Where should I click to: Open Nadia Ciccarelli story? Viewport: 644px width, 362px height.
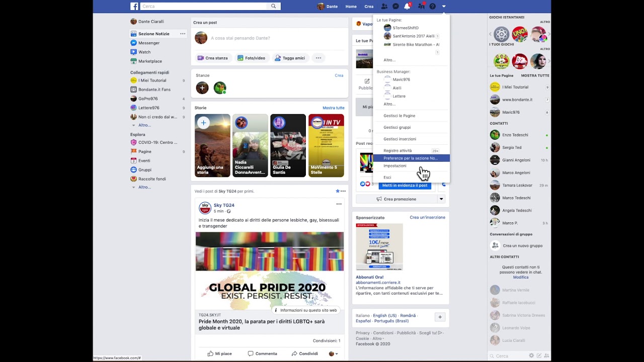[250, 145]
